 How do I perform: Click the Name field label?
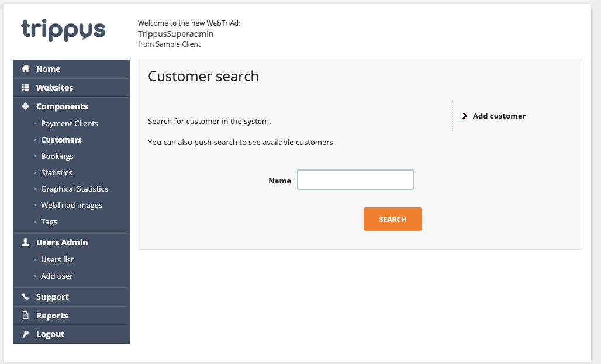click(x=279, y=181)
